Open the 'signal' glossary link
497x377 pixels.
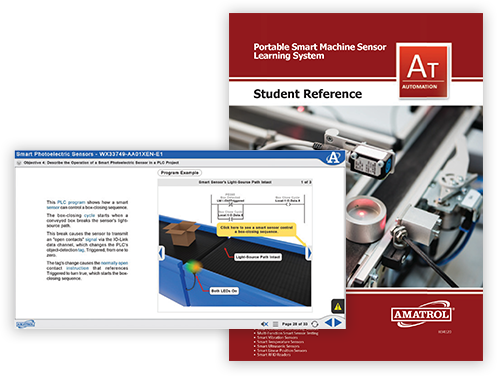point(91,239)
